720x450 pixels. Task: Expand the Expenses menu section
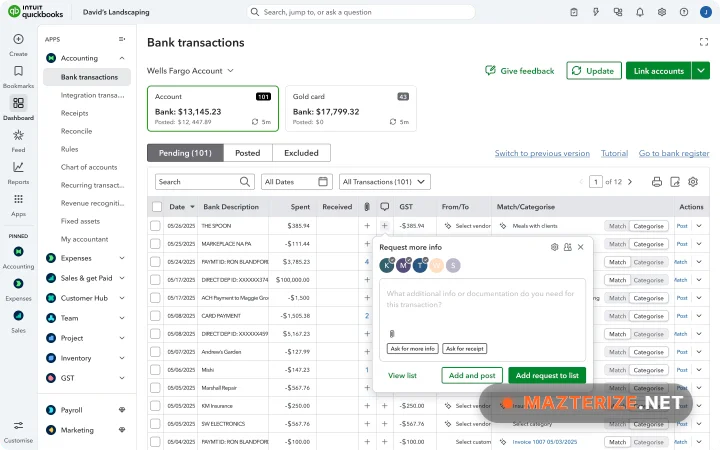pos(122,258)
